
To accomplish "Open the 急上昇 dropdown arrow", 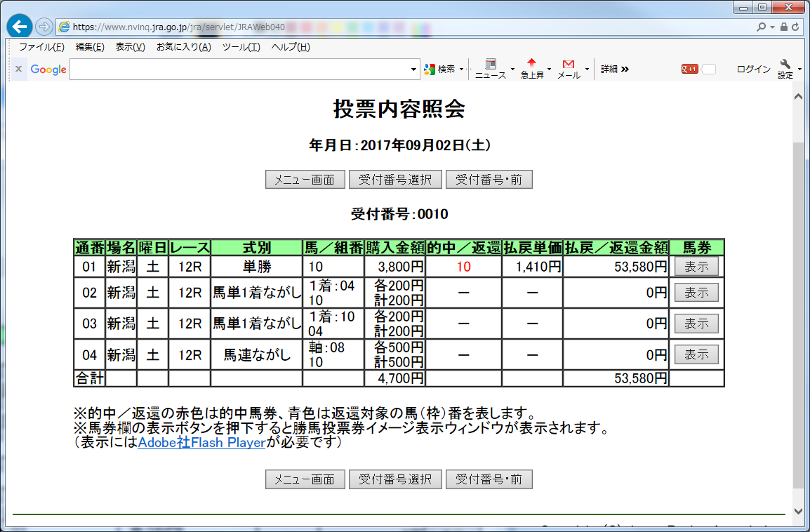I will (549, 69).
